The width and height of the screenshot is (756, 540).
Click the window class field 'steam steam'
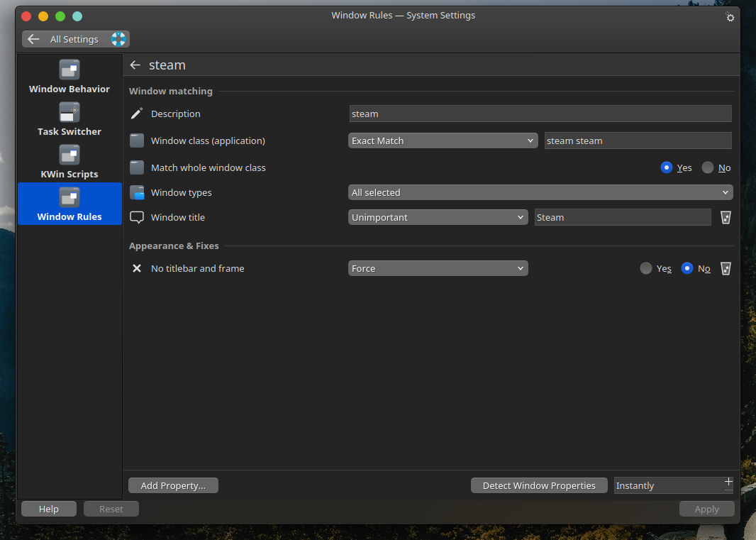pos(638,141)
